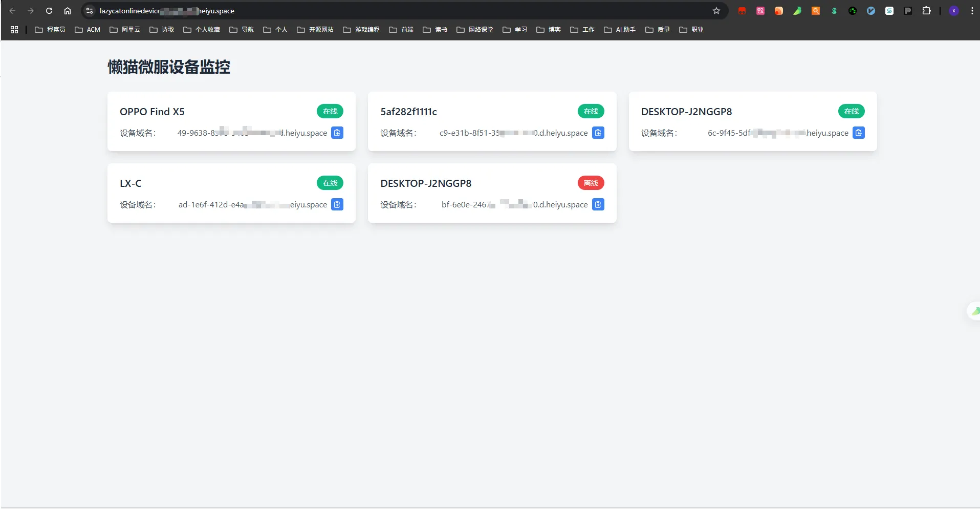The image size is (980, 509).
Task: Click 在线 badge on LX-C card
Action: click(330, 183)
